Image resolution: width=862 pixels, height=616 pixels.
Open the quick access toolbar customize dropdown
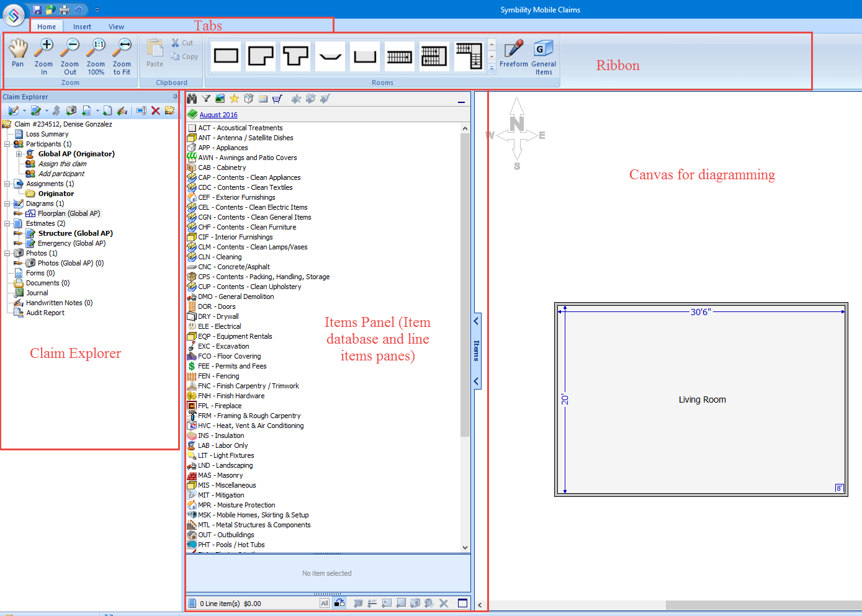coord(97,10)
